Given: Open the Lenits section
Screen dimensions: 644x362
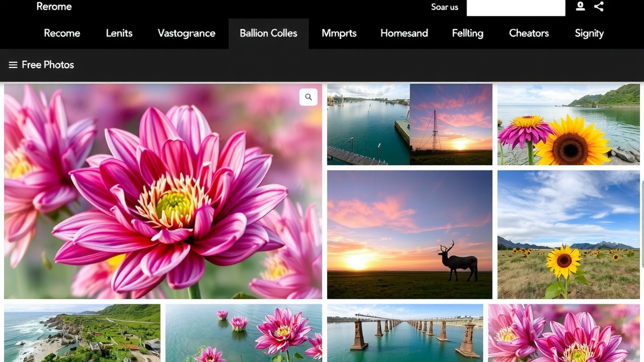Looking at the screenshot, I should point(119,33).
